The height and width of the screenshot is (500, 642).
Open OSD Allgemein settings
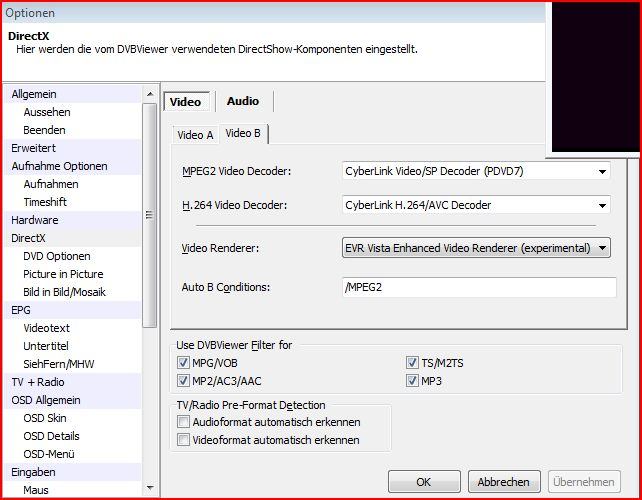(73, 400)
